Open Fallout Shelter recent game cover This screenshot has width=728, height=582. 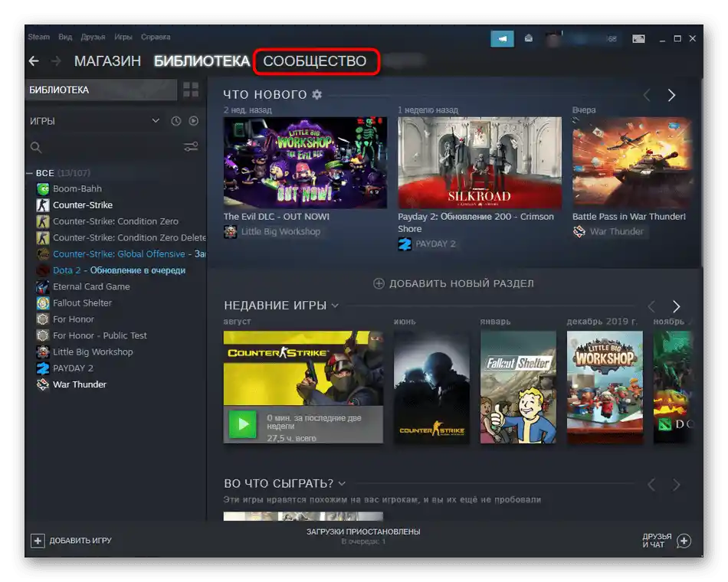click(x=518, y=387)
